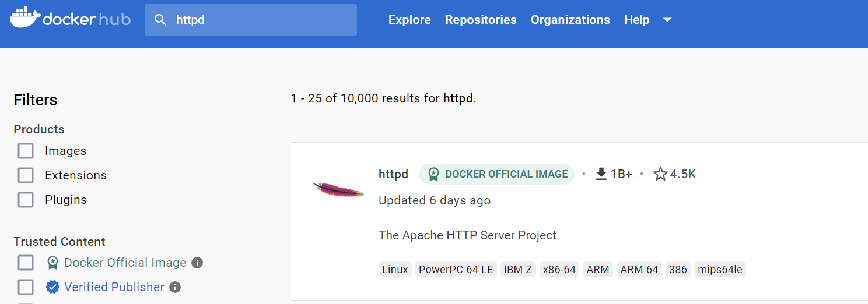Viewport: 868px width, 304px height.
Task: Open the Help menu
Action: (x=637, y=20)
